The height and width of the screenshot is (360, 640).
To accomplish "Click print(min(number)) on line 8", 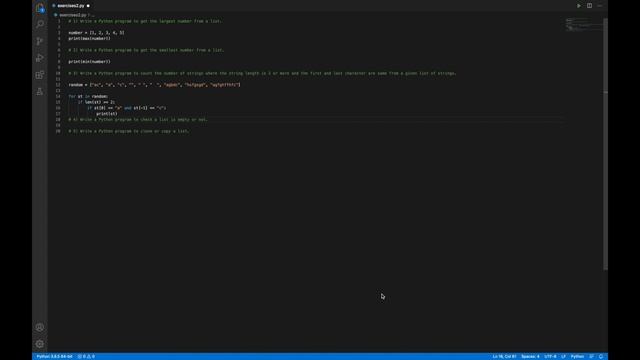I will click(89, 62).
